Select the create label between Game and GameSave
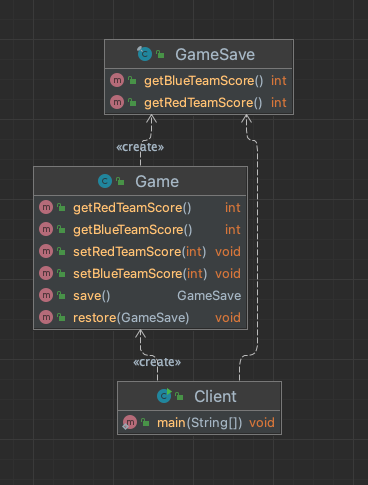The image size is (368, 485). pos(140,147)
